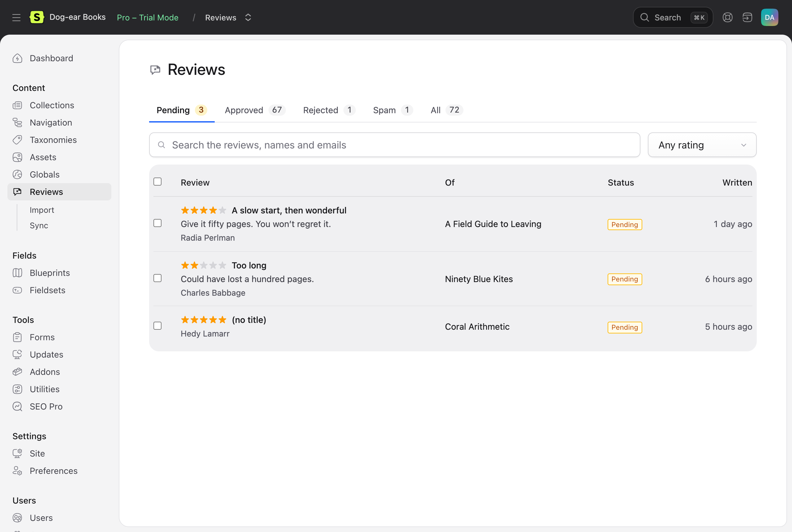Open the Any rating dropdown
The height and width of the screenshot is (532, 792).
point(702,145)
